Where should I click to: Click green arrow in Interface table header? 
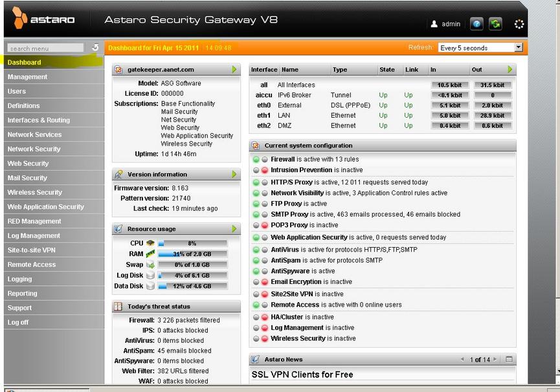coord(510,69)
